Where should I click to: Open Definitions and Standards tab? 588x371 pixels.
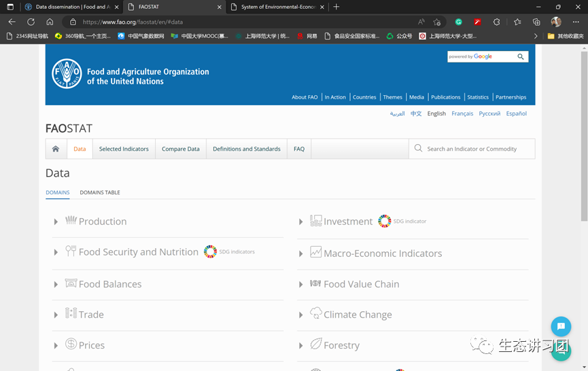click(x=247, y=149)
